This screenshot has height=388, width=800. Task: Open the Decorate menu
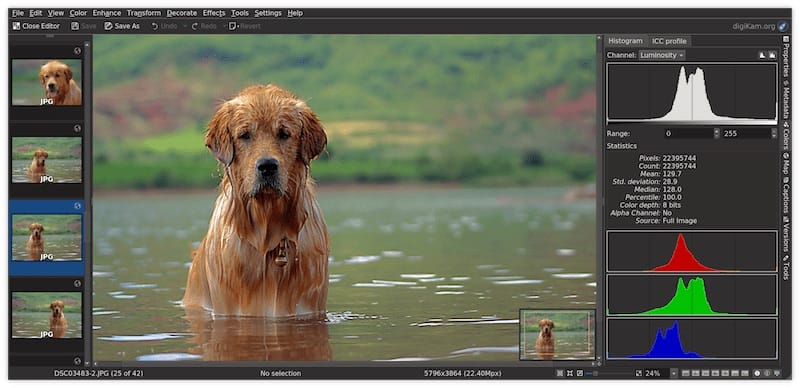pyautogui.click(x=182, y=13)
